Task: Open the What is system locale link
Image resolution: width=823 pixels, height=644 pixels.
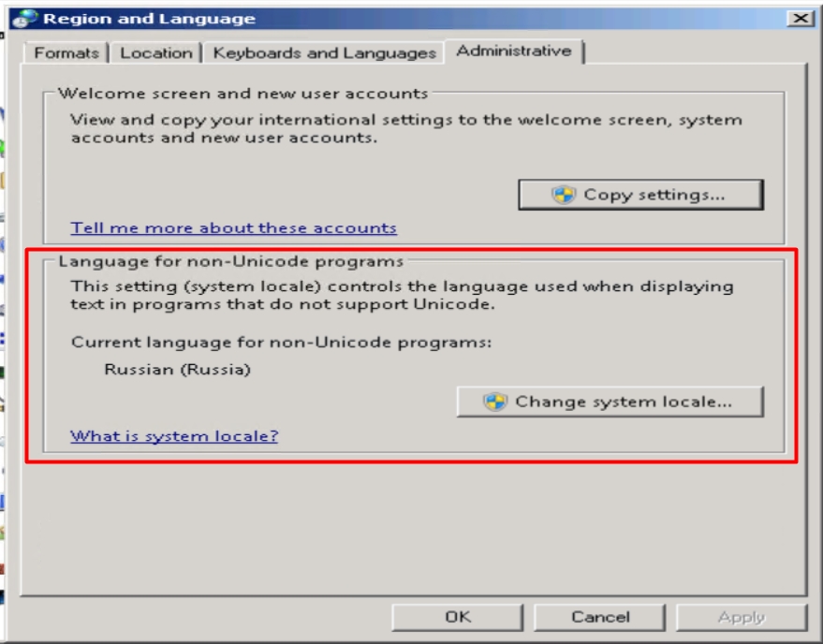Action: point(174,436)
